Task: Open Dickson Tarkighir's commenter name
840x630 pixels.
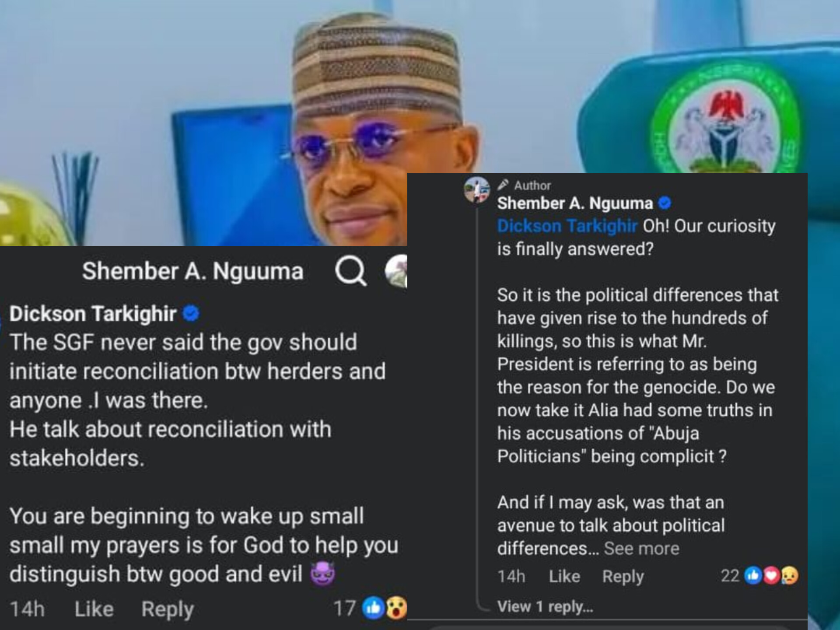Action: (93, 314)
